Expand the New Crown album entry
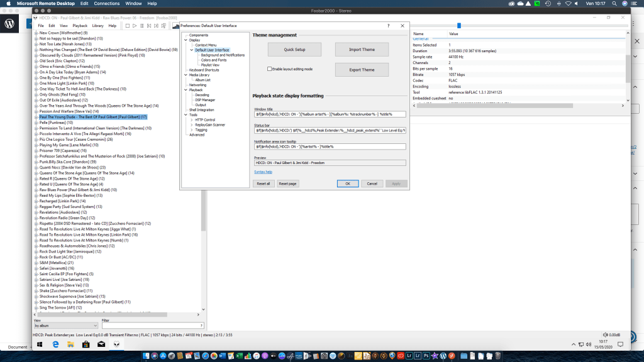This screenshot has height=362, width=644. [35, 32]
